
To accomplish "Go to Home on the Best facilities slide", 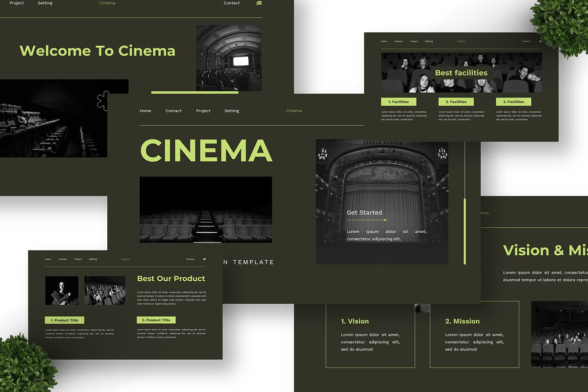I will coord(384,41).
